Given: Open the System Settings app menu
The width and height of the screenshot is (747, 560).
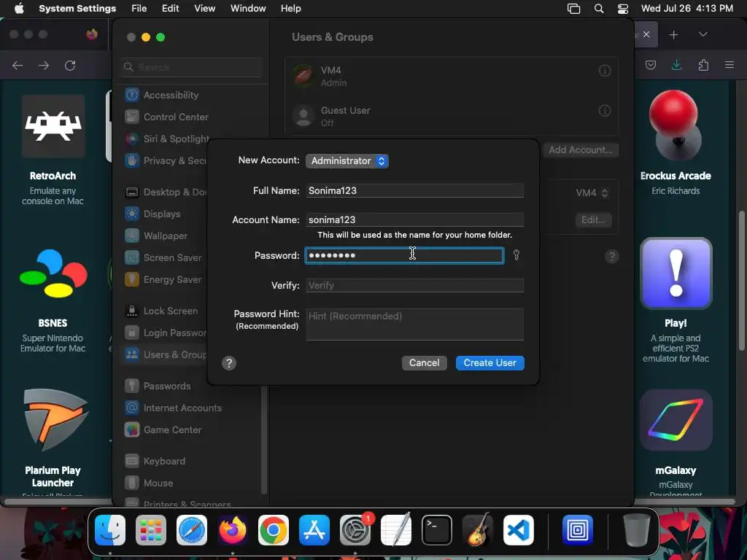Looking at the screenshot, I should (77, 9).
